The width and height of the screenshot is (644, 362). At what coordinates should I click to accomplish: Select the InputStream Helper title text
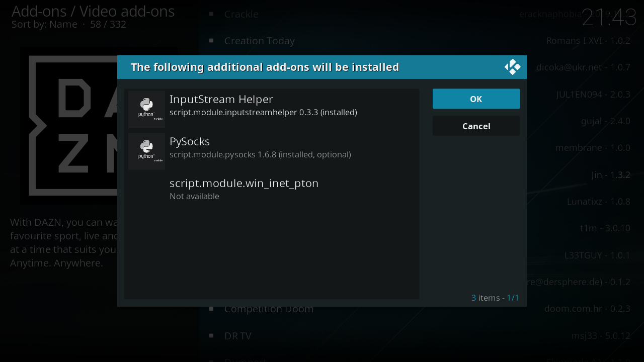click(x=221, y=99)
